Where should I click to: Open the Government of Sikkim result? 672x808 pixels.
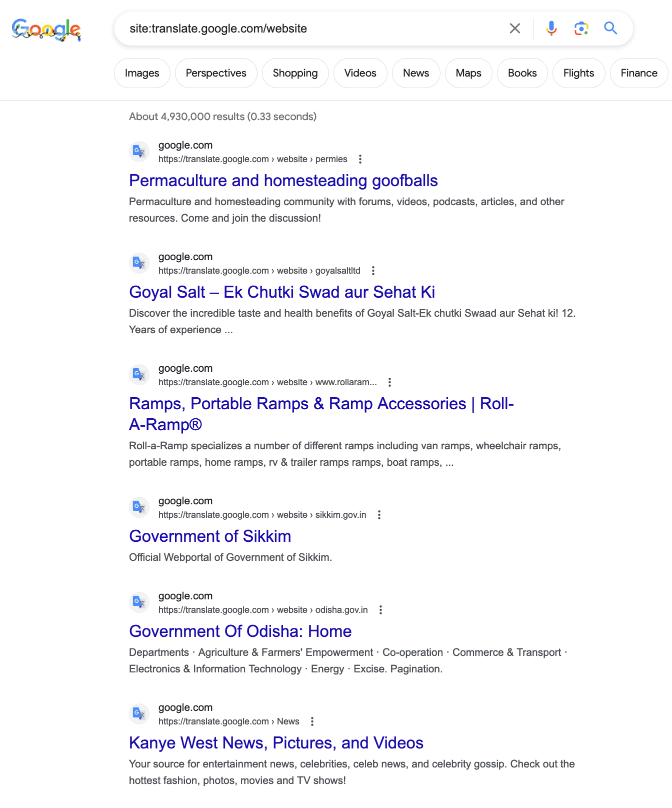(210, 536)
